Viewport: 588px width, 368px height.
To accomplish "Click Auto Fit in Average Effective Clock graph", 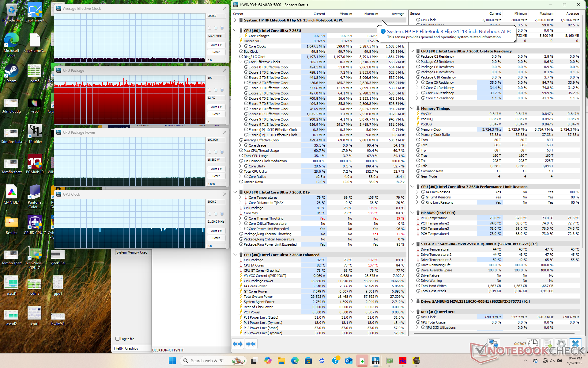I will click(216, 45).
